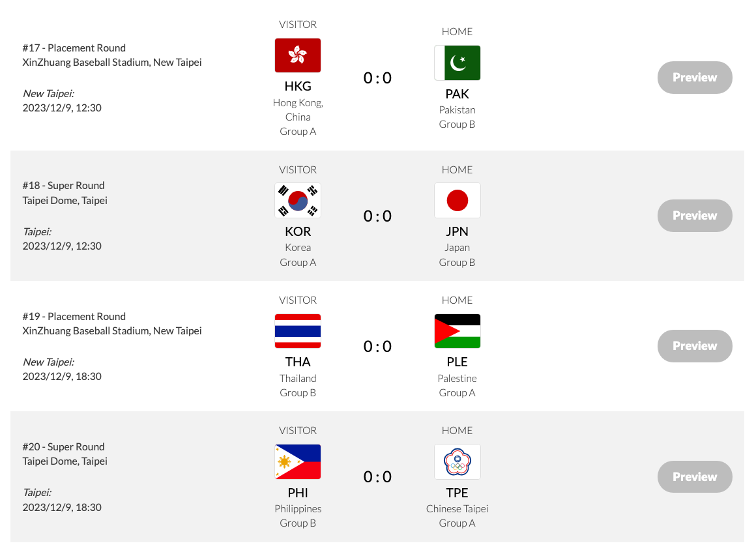Viewport: 756px width, 554px height.
Task: Click the Chinese Taipei flag icon
Action: click(x=457, y=461)
